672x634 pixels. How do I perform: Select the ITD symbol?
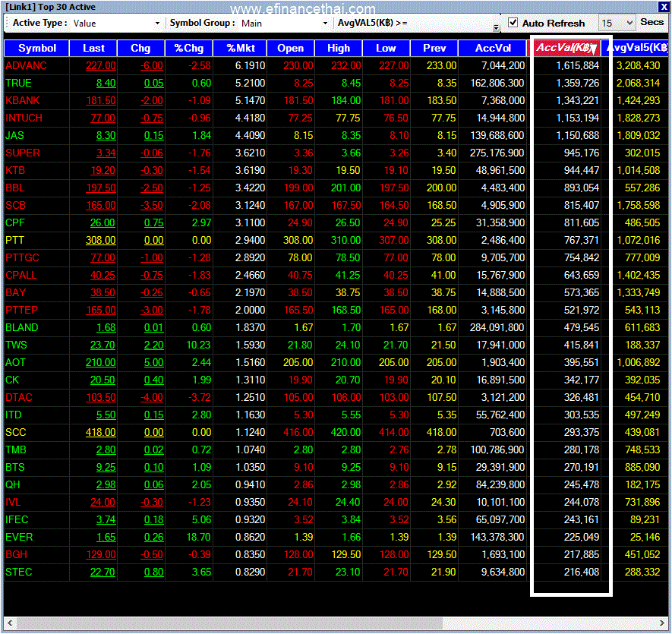13,415
